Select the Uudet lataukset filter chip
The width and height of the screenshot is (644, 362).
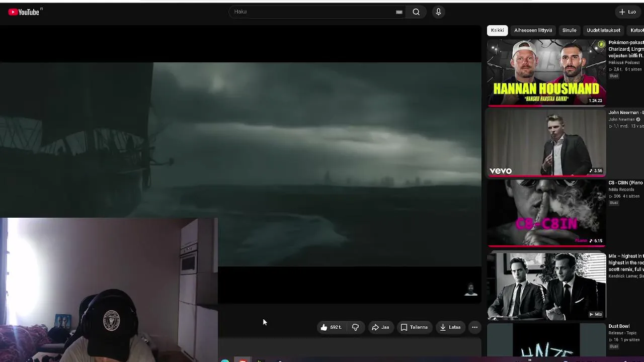(x=603, y=30)
